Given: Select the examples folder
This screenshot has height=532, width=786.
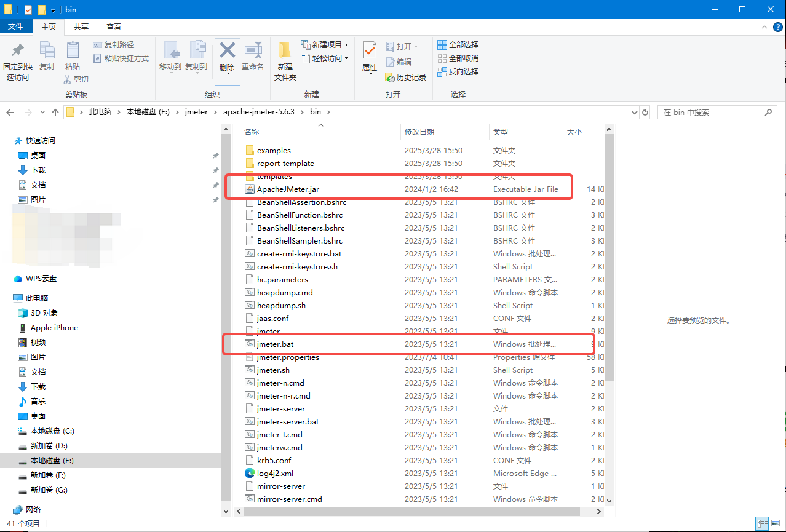Looking at the screenshot, I should point(274,151).
